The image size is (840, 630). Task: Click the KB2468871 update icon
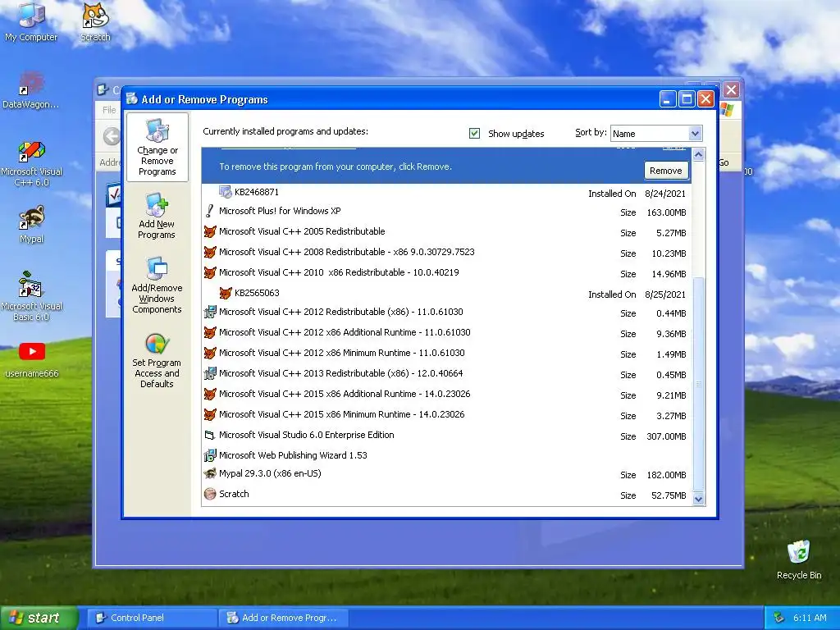pyautogui.click(x=226, y=192)
